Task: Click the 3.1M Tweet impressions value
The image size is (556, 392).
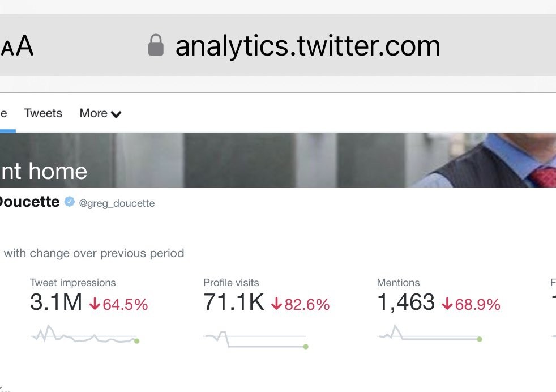Action: [x=56, y=302]
